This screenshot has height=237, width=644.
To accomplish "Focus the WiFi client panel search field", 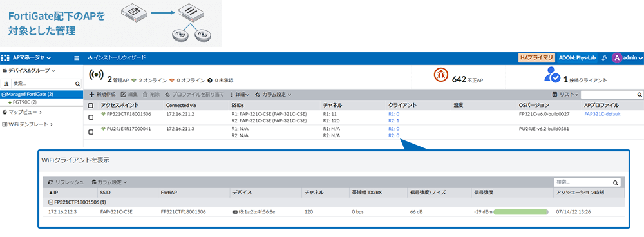I will click(x=582, y=182).
